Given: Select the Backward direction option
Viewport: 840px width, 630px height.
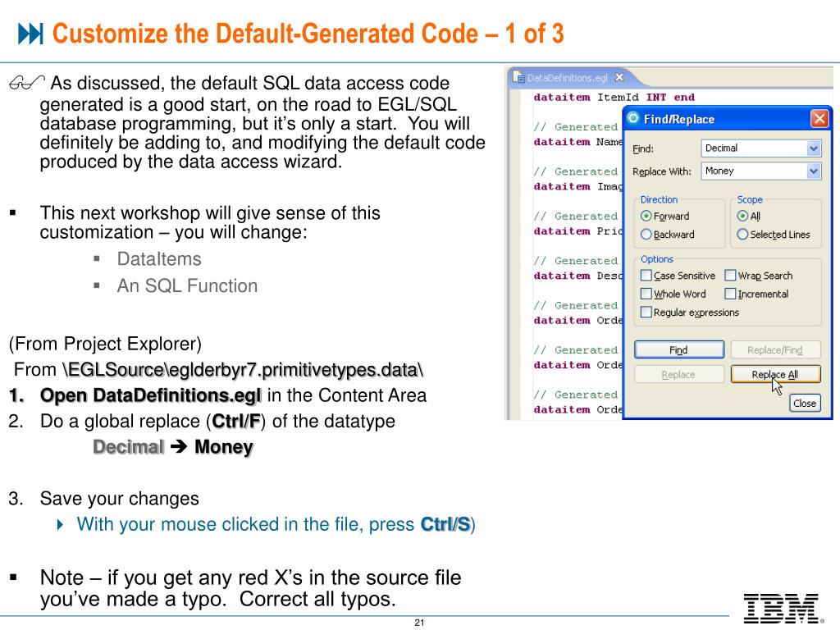Looking at the screenshot, I should click(646, 235).
